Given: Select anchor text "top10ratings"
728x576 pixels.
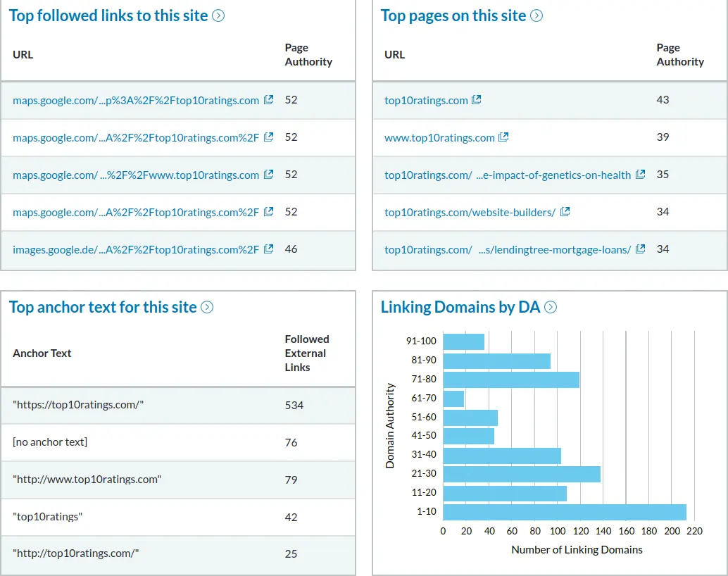Looking at the screenshot, I should click(48, 517).
